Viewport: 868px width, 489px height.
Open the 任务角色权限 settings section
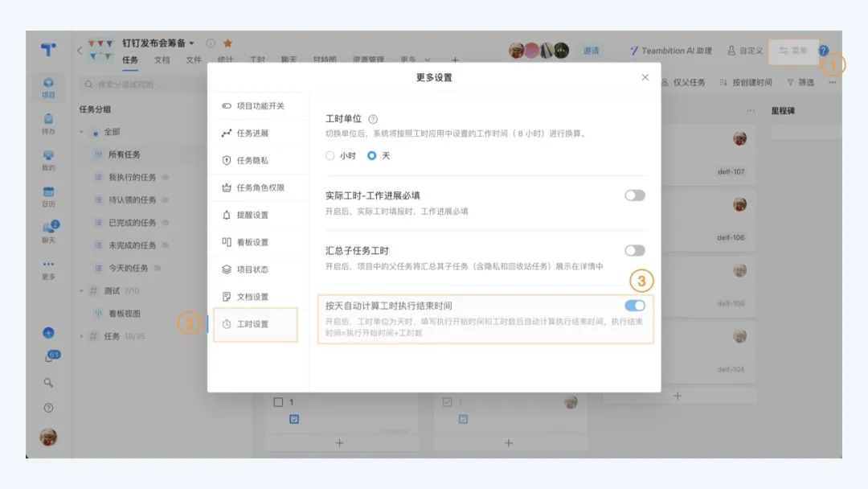(253, 187)
